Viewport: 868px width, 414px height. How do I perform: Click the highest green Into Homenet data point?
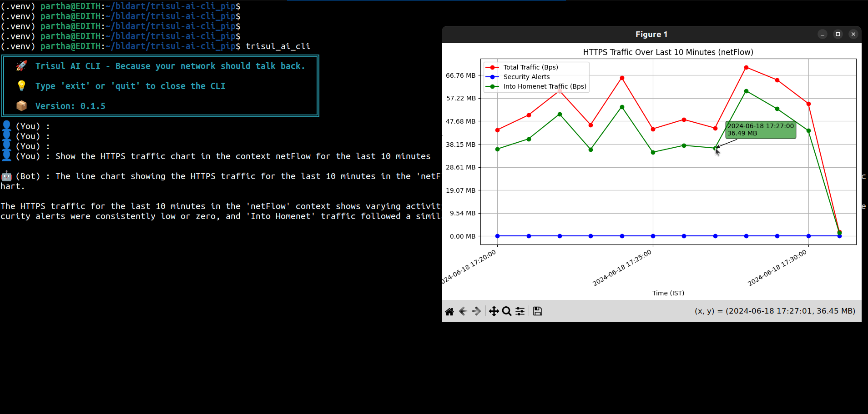(747, 91)
